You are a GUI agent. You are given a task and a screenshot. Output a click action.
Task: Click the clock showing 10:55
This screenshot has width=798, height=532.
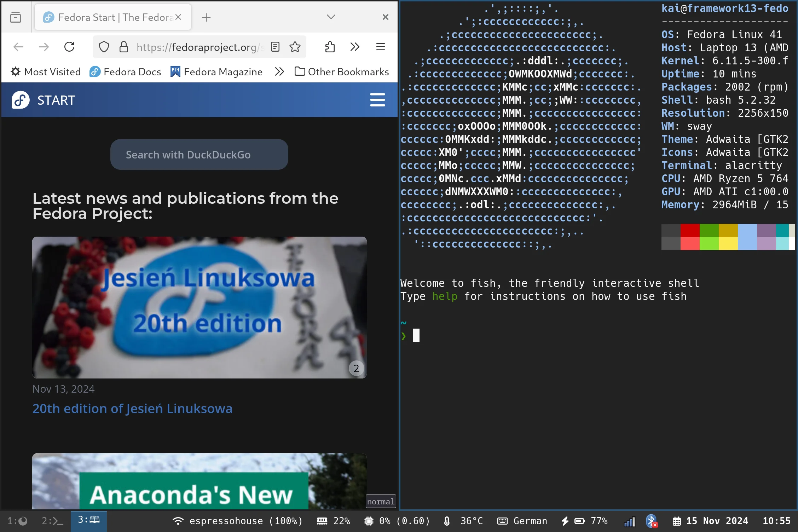pos(776,521)
